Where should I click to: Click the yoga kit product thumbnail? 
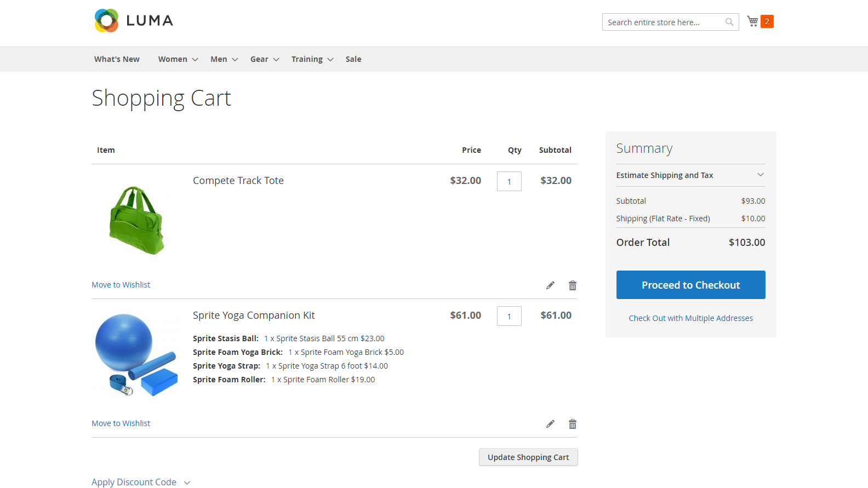[x=136, y=354]
